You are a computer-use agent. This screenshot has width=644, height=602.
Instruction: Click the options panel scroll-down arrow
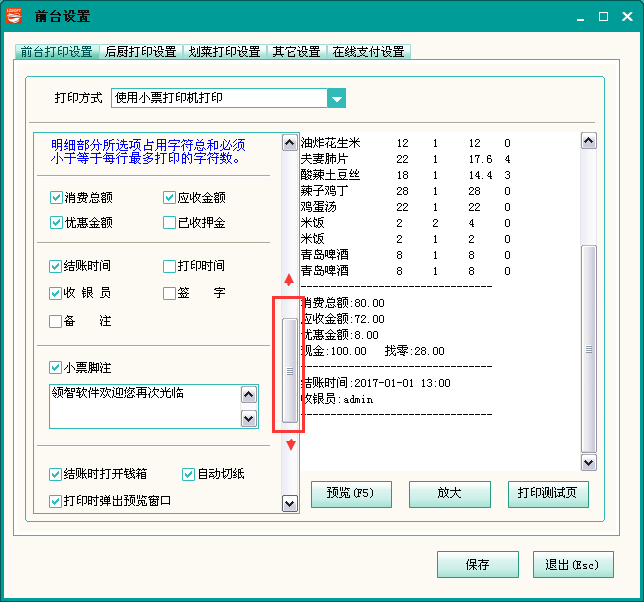289,504
